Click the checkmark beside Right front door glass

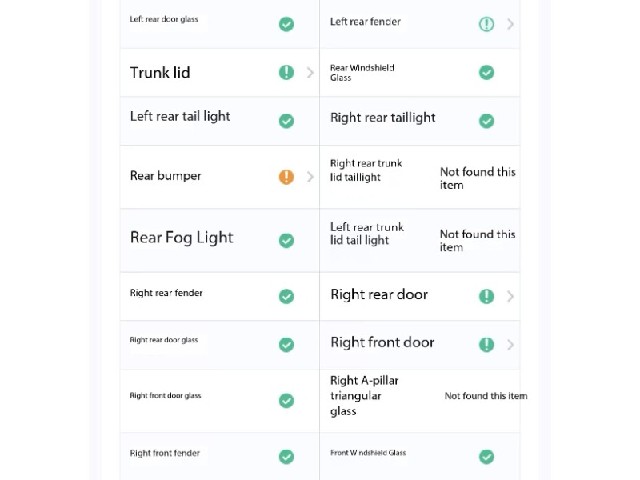pos(286,400)
